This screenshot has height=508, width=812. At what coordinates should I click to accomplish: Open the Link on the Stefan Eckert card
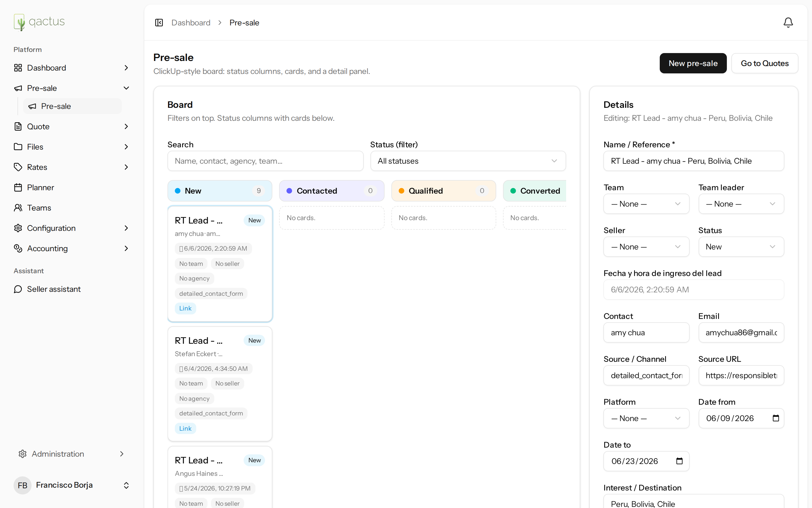pos(185,428)
